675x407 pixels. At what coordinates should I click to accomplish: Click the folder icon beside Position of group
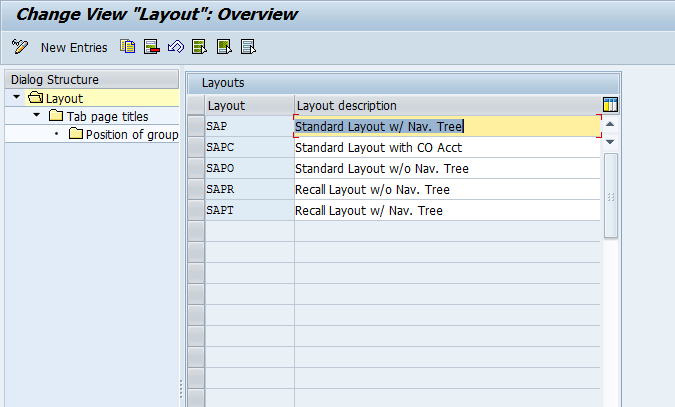click(x=76, y=134)
